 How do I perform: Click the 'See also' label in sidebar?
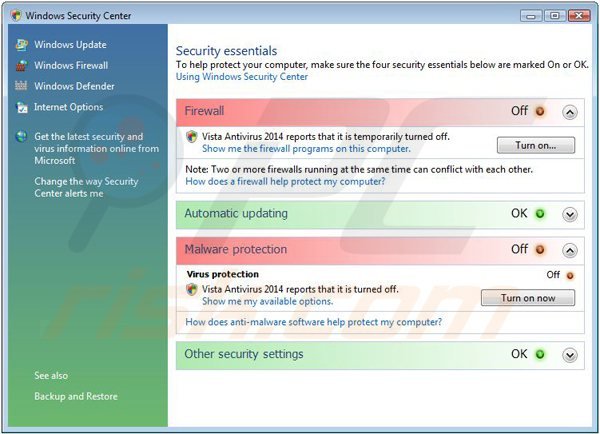[51, 375]
